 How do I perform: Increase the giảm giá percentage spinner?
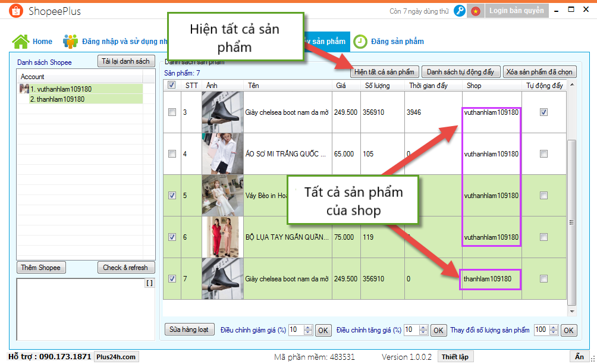click(x=309, y=327)
